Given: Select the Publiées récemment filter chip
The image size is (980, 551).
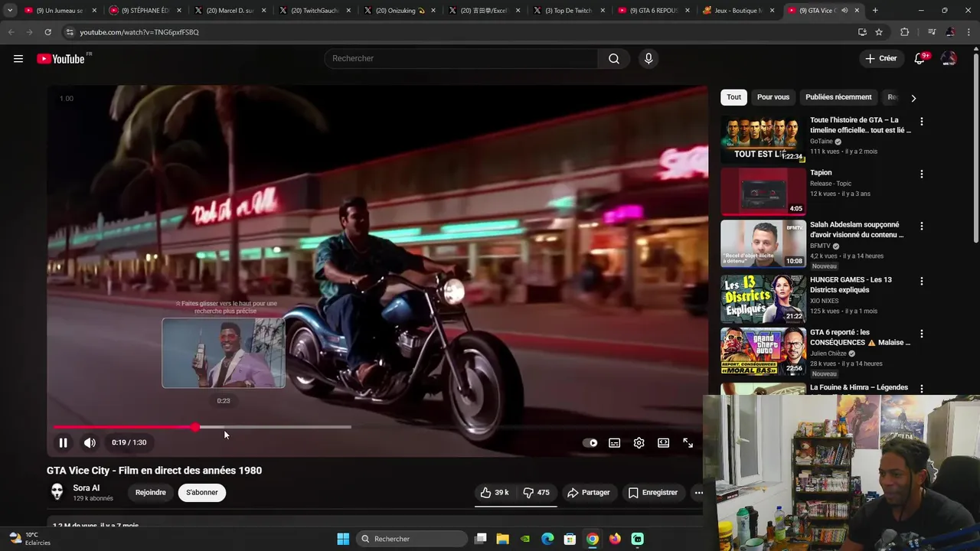Looking at the screenshot, I should (838, 97).
